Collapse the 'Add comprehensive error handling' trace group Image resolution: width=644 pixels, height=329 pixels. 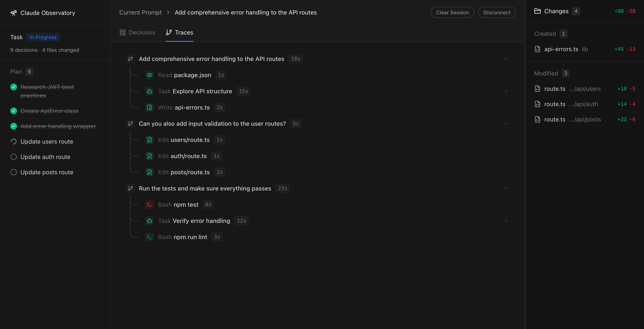[506, 59]
